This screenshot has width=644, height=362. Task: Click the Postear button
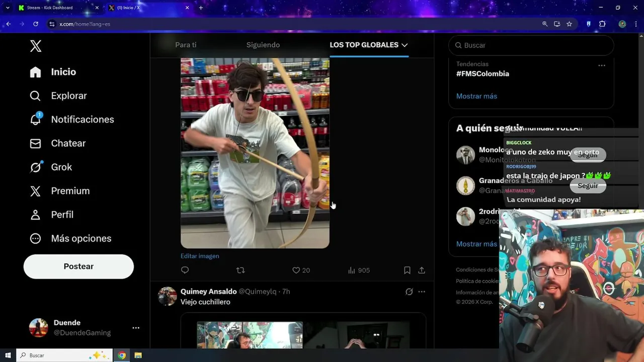78,266
